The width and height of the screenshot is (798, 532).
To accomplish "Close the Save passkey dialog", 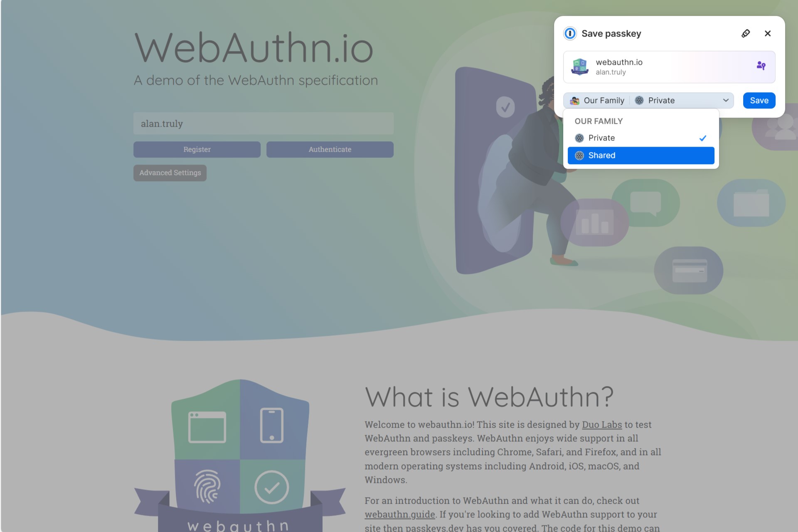I will point(768,33).
